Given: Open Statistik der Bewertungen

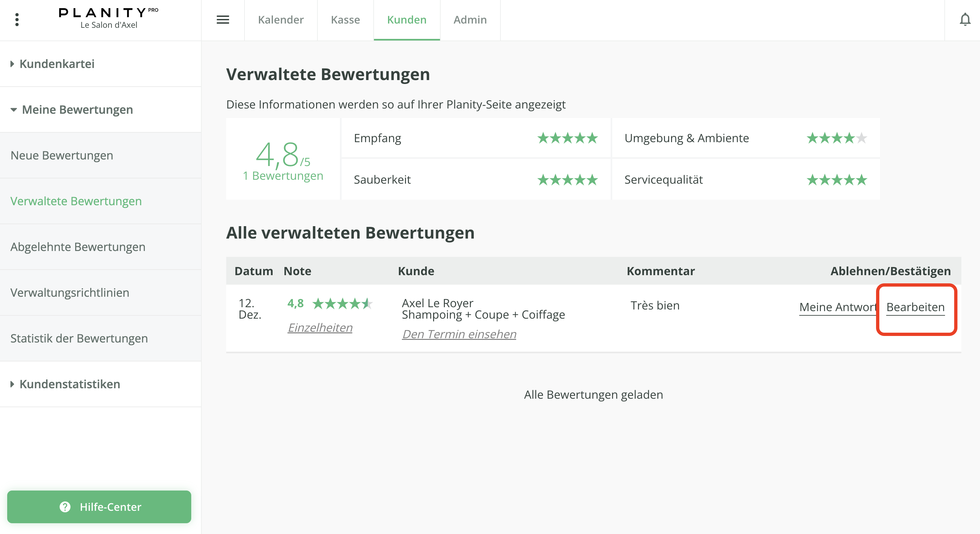Looking at the screenshot, I should 79,338.
